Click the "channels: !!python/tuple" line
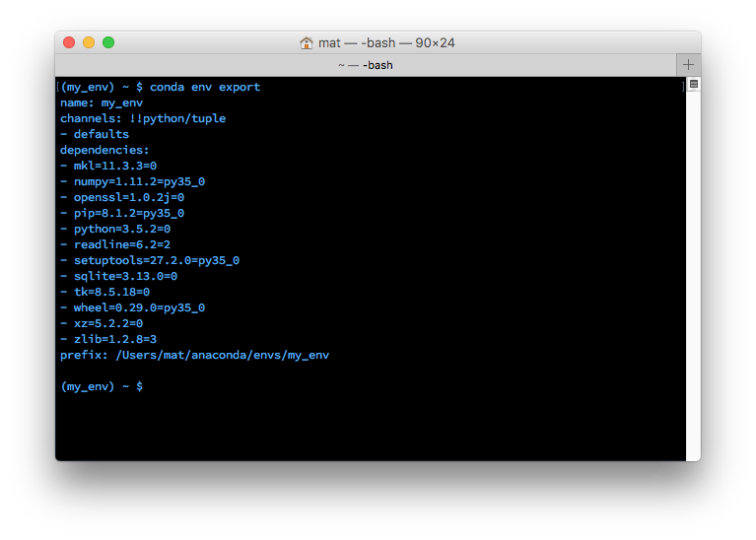 (x=143, y=118)
